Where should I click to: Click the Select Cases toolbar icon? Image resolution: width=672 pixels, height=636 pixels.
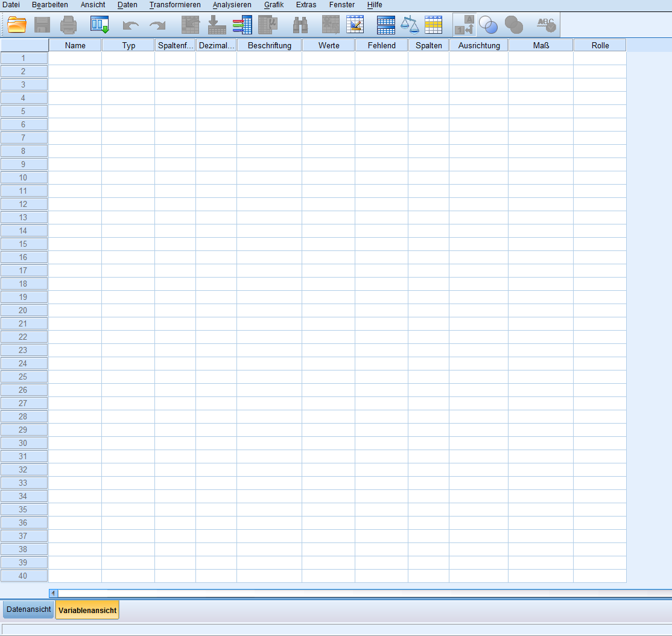tap(433, 25)
